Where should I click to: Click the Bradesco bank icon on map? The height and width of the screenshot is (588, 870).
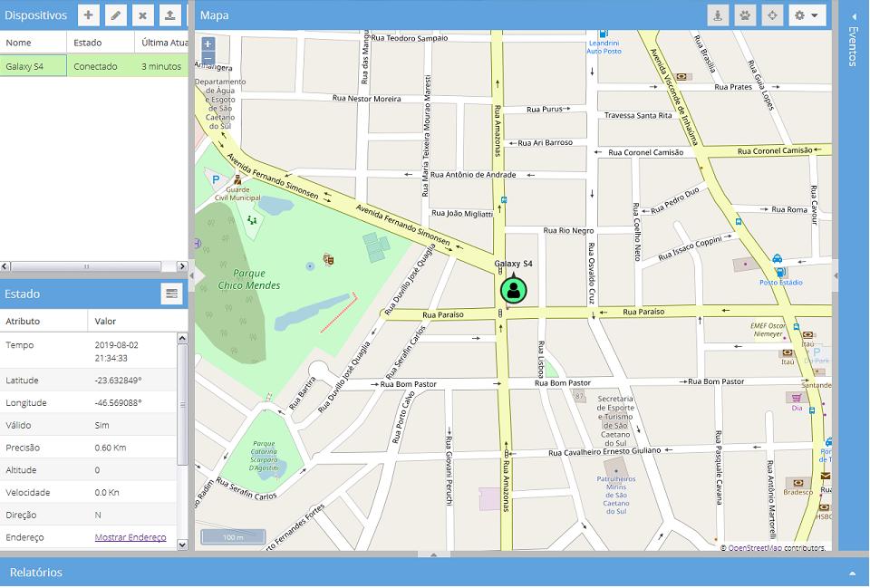tap(797, 483)
